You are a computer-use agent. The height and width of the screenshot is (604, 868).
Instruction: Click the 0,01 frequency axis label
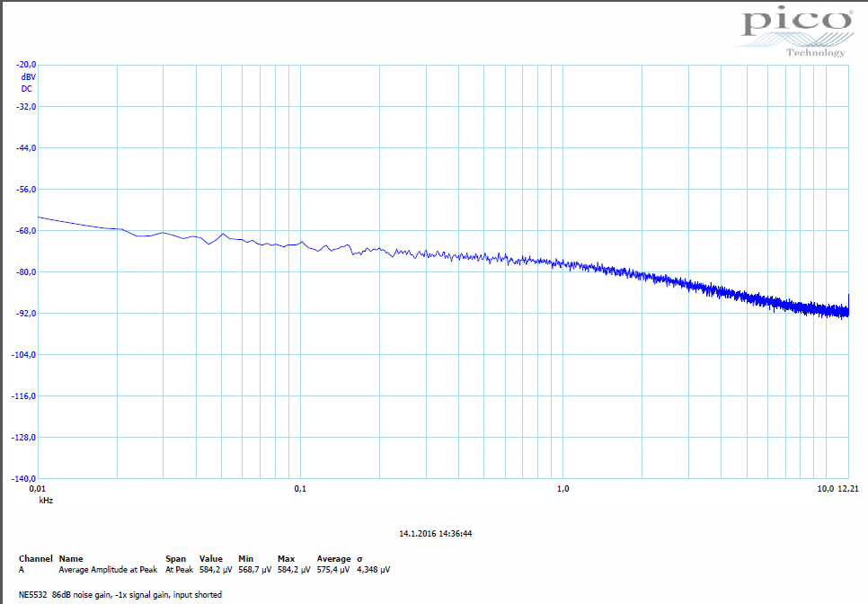[37, 488]
